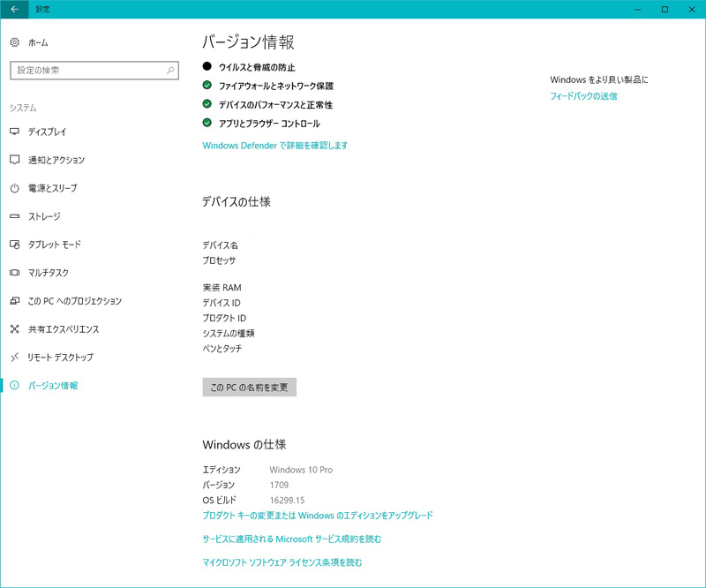Click the プロセッサ label
Image resolution: width=706 pixels, height=588 pixels.
click(x=219, y=260)
